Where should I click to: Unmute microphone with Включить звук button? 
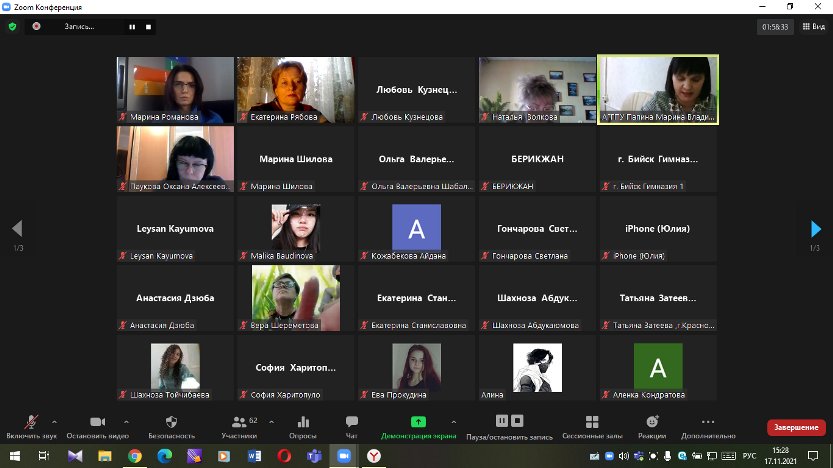coord(32,424)
